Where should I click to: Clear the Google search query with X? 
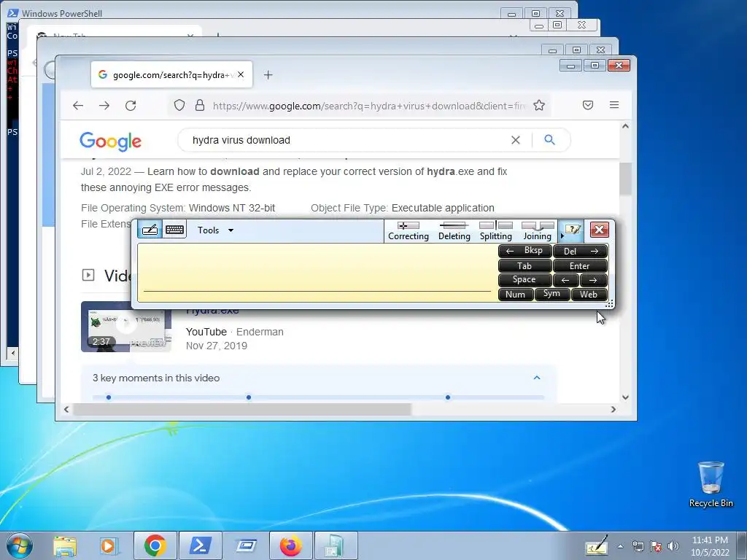[x=516, y=140]
